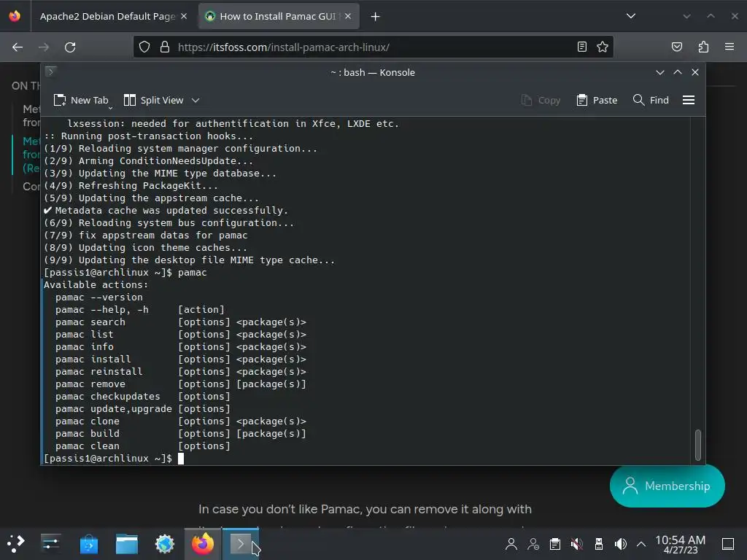Switch to Apache2 Debian Default Page tab
The image size is (747, 560).
point(107,16)
